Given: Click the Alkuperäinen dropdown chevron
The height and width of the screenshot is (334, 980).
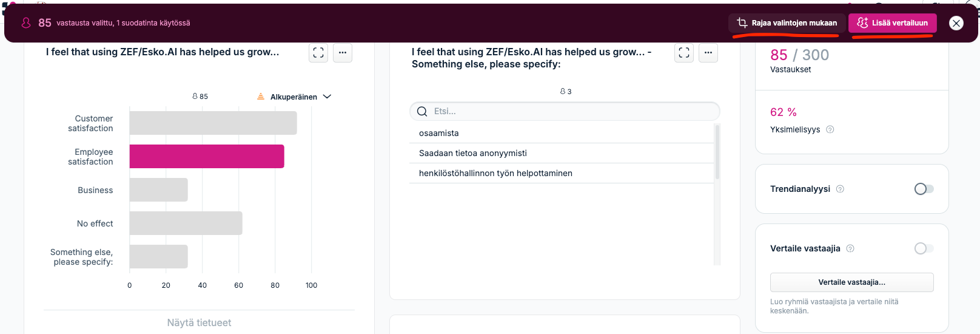Looking at the screenshot, I should (x=327, y=97).
